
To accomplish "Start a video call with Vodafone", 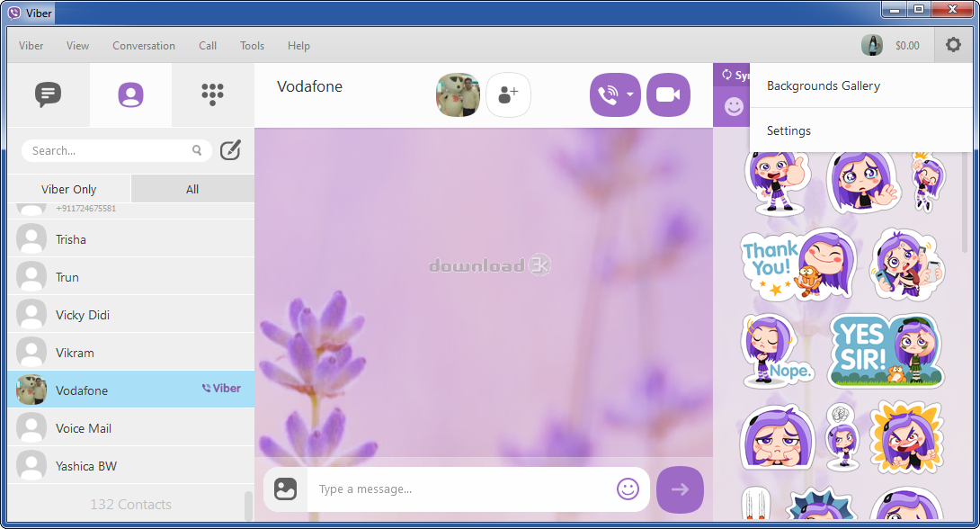I will [668, 95].
